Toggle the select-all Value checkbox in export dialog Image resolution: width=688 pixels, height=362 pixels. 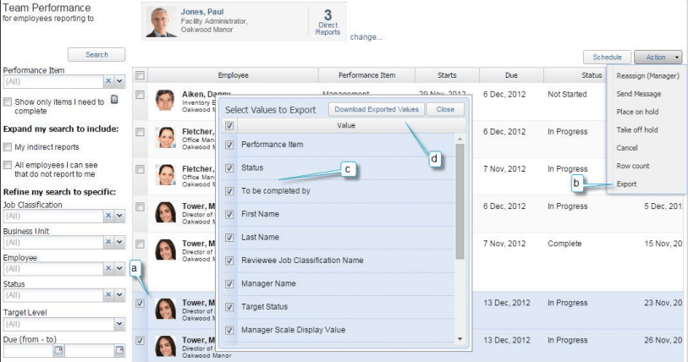point(229,126)
